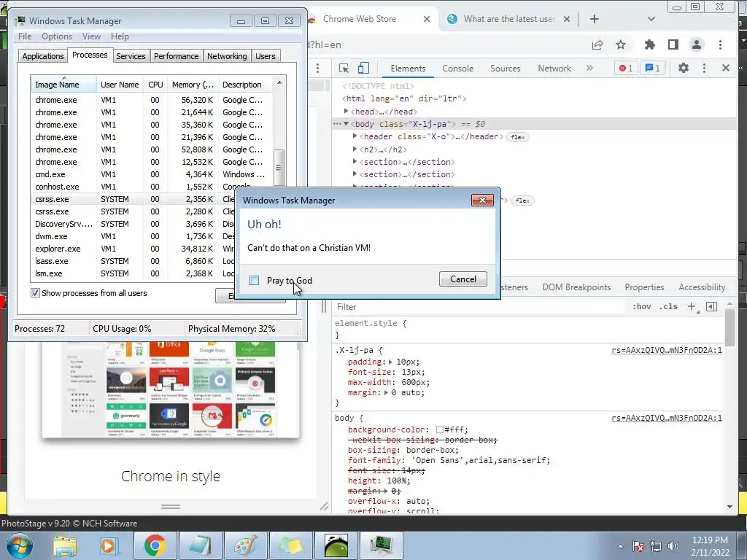This screenshot has width=747, height=560.
Task: Open the stylesheet link beside .X-lj-pa rule
Action: (x=667, y=350)
